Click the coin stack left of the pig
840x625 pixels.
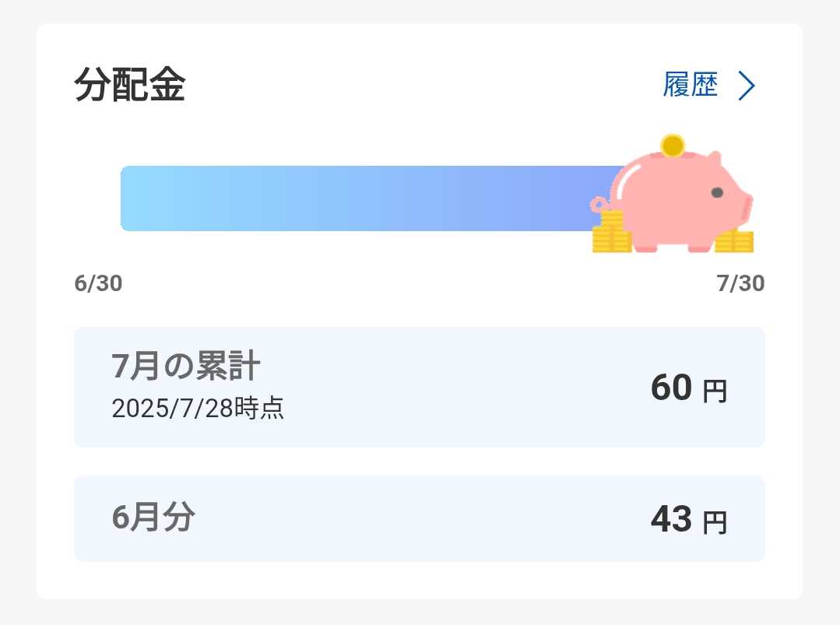coord(611,231)
